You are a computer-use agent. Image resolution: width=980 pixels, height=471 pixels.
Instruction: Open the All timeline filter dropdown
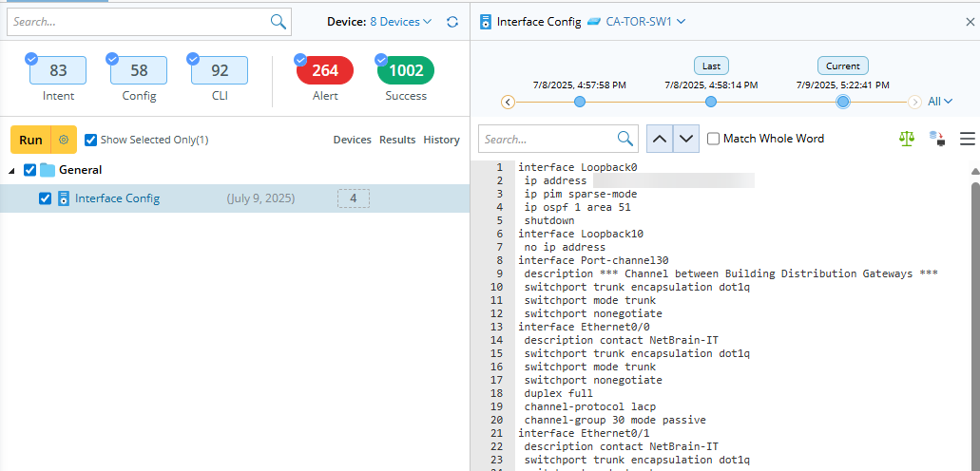(x=940, y=102)
